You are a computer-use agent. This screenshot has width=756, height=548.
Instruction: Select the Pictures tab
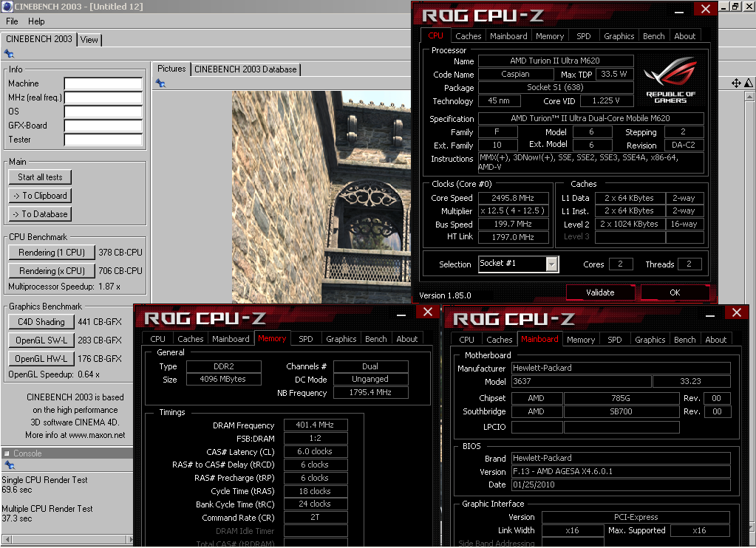pyautogui.click(x=171, y=69)
